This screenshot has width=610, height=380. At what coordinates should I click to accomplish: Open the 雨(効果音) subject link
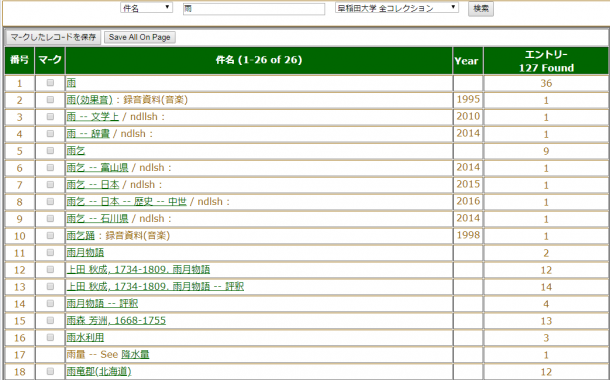click(89, 100)
